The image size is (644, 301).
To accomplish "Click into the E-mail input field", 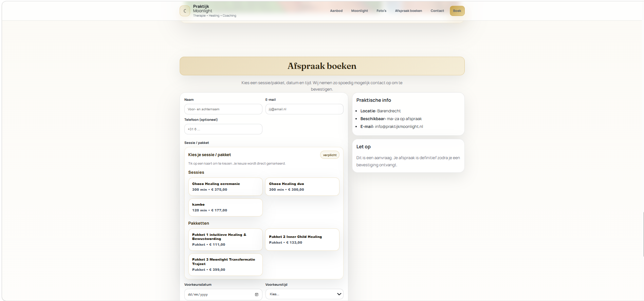I will coord(304,109).
